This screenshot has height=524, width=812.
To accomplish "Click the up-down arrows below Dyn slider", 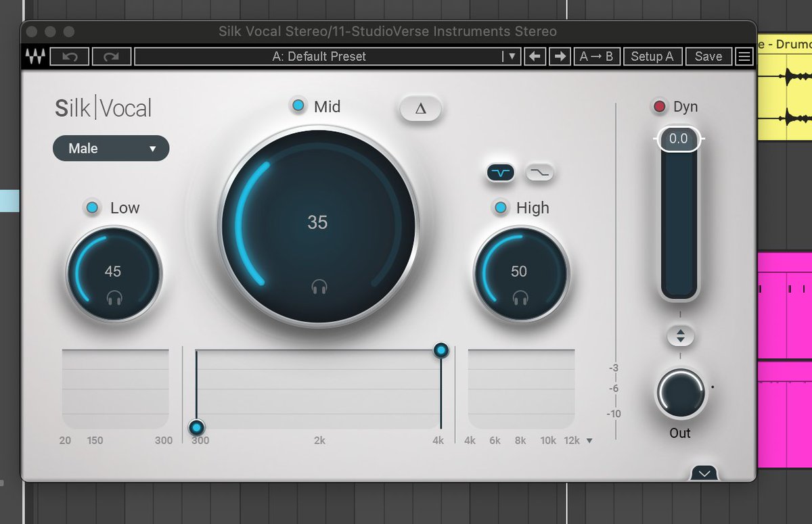I will coord(680,336).
